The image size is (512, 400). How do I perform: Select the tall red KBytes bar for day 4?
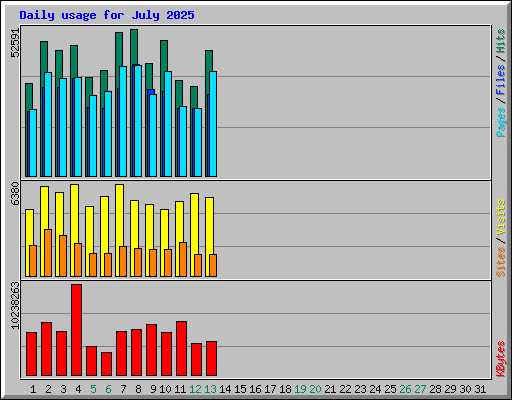coord(76,330)
